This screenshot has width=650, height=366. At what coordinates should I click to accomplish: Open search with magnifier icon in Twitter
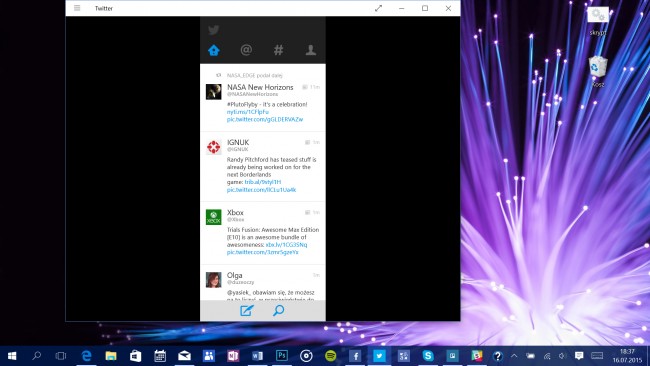[x=279, y=310]
